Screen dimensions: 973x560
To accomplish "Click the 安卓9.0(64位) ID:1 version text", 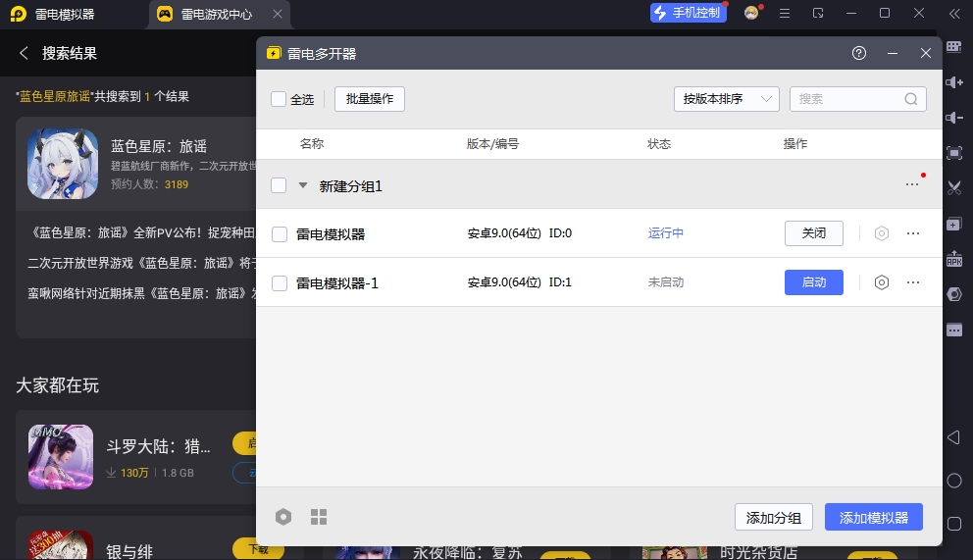I will [x=520, y=282].
